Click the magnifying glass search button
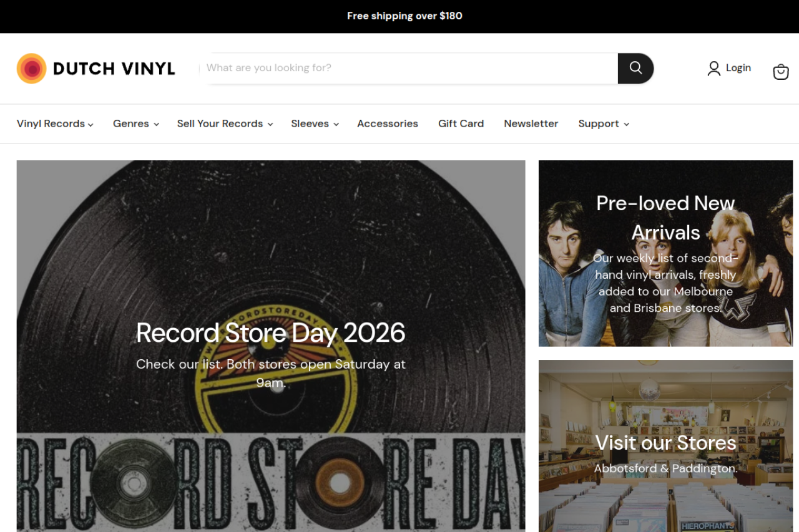Viewport: 799px width, 532px height. (x=635, y=68)
